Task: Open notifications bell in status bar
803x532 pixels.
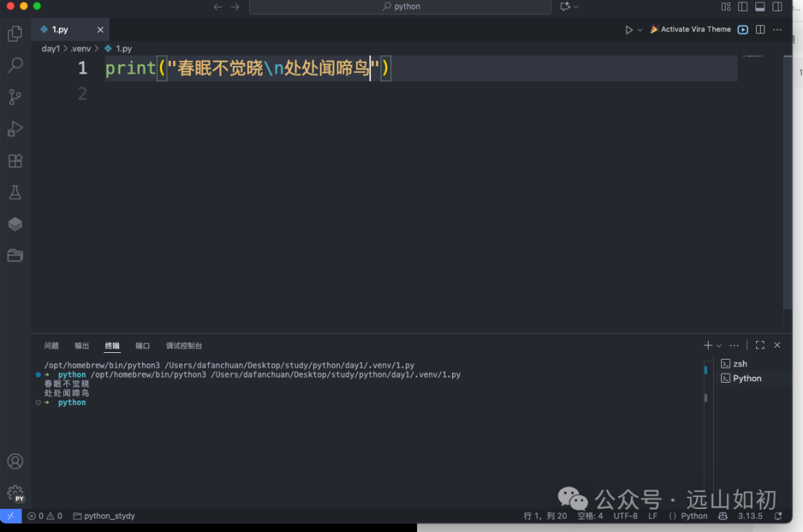Action: (x=778, y=516)
